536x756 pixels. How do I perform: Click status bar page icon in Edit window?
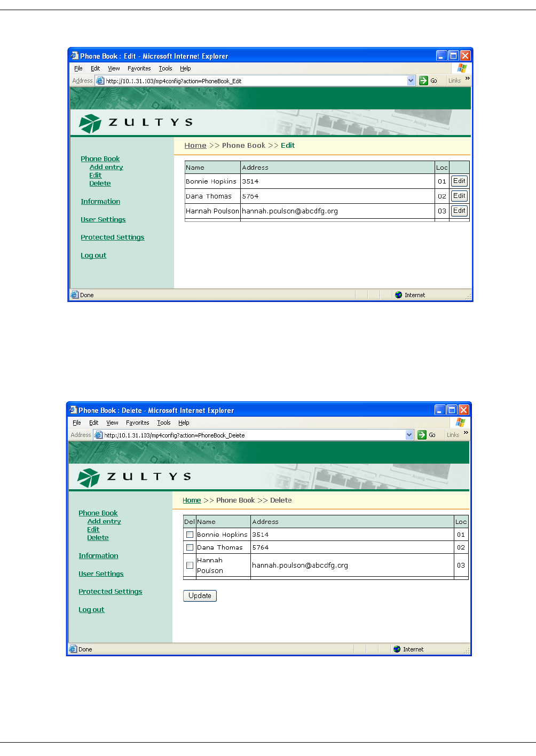[x=75, y=295]
